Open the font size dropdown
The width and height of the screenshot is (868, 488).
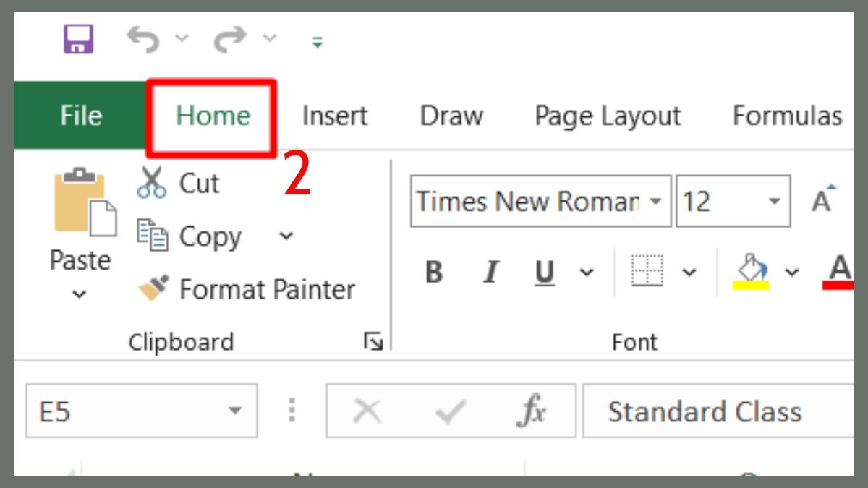775,200
